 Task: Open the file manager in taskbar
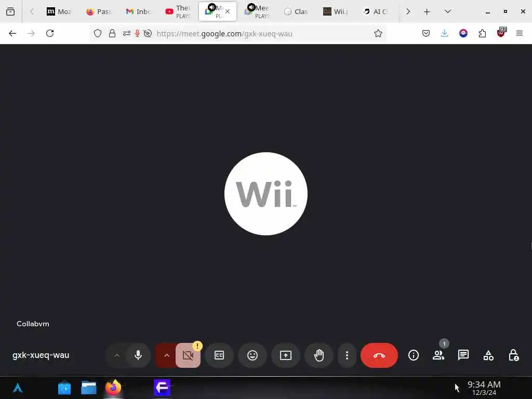point(88,388)
